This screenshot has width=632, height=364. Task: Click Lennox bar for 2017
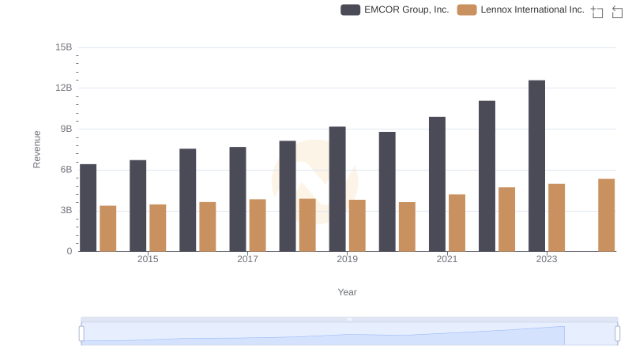tap(258, 226)
